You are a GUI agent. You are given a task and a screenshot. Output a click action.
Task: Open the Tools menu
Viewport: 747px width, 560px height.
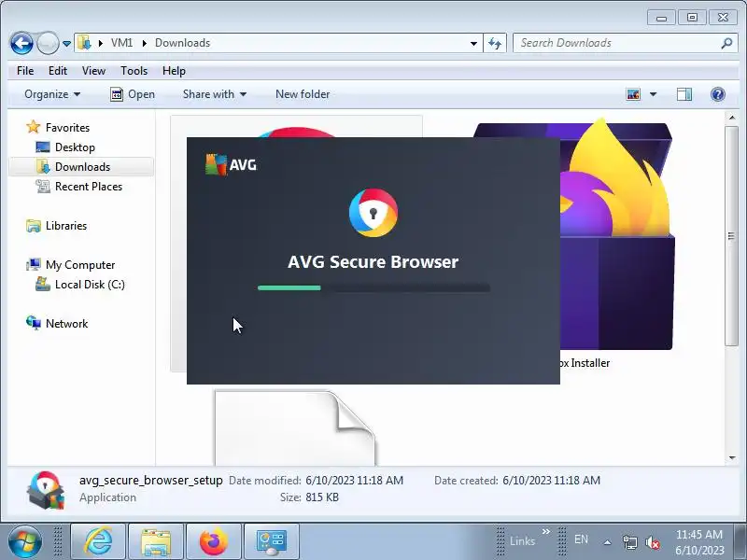[134, 71]
